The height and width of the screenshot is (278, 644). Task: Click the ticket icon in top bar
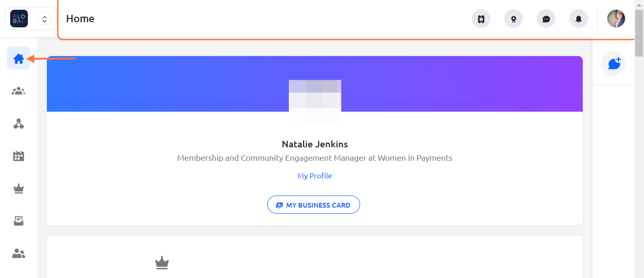[x=481, y=19]
